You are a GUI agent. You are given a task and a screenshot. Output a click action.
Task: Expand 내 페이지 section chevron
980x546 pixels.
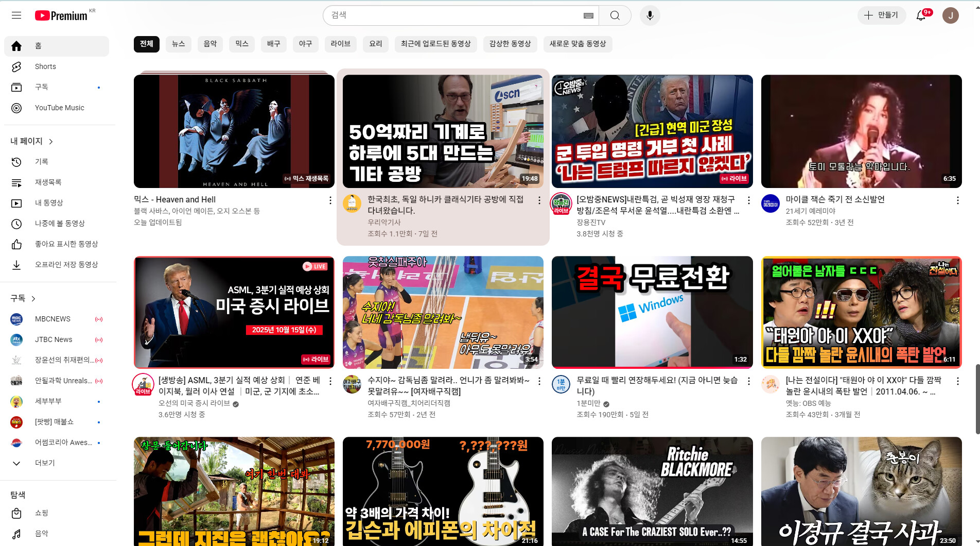tap(51, 141)
